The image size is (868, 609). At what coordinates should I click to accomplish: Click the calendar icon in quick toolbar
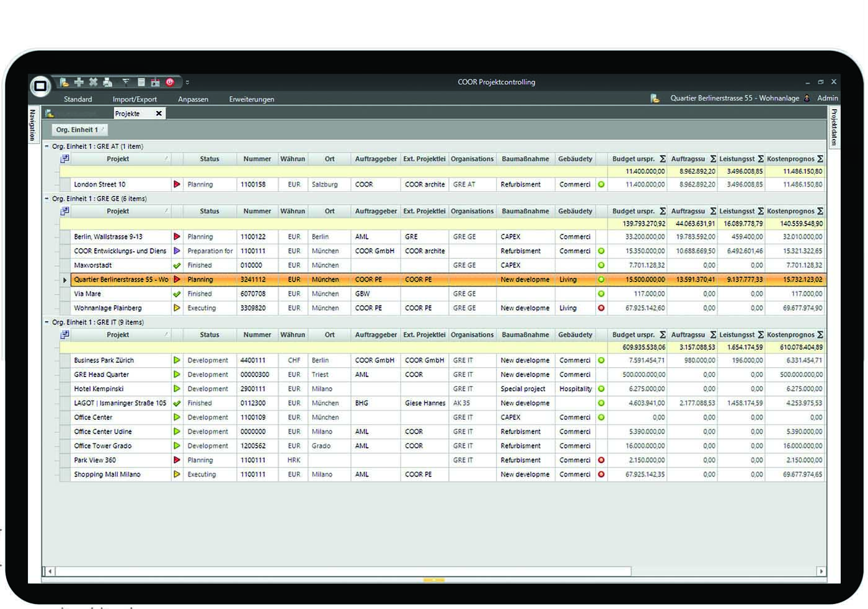pos(155,82)
